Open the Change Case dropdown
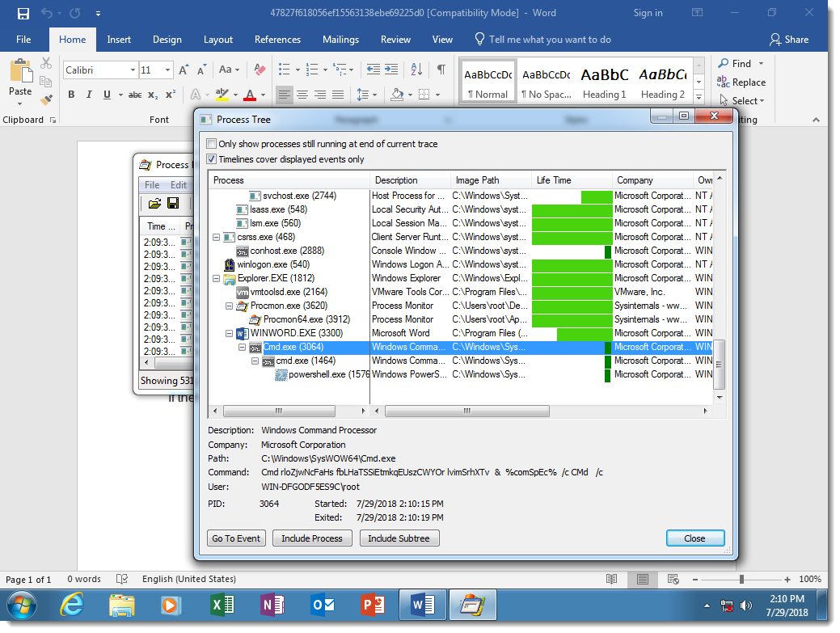840x633 pixels. tap(230, 70)
